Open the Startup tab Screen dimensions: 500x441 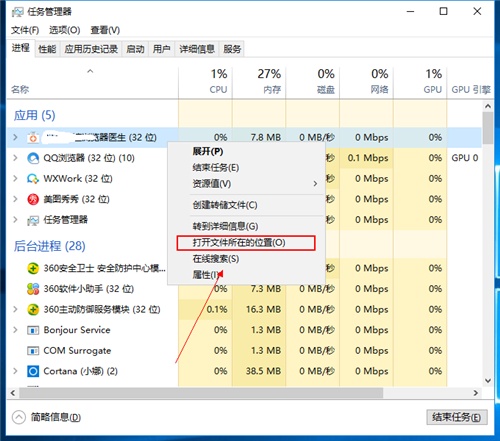tap(135, 49)
